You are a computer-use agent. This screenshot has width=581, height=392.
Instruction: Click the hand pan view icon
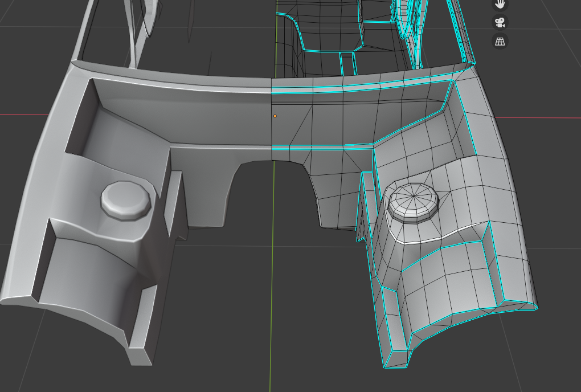(x=500, y=4)
